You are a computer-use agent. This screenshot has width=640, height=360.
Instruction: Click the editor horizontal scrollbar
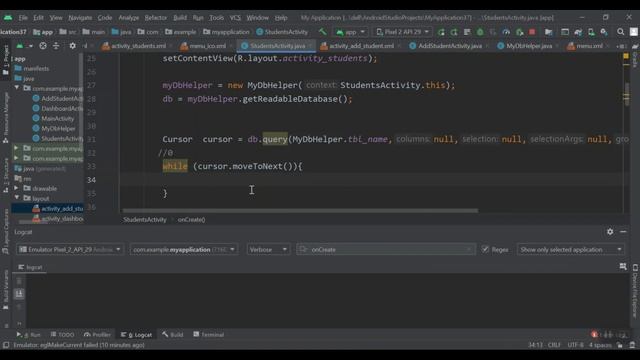pyautogui.click(x=300, y=211)
